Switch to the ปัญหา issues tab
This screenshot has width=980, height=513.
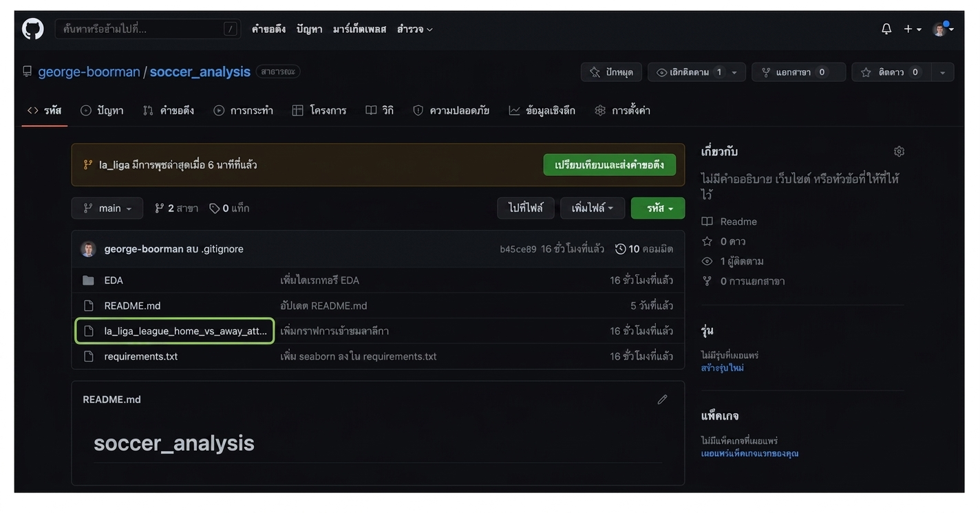(102, 110)
